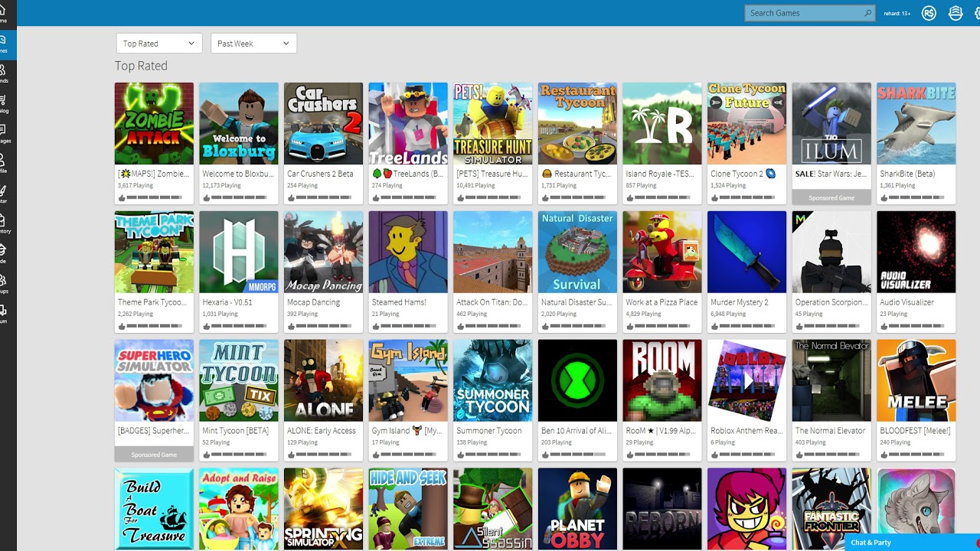The width and height of the screenshot is (980, 551).
Task: Click the Zombie Attack thumbnail
Action: point(154,123)
